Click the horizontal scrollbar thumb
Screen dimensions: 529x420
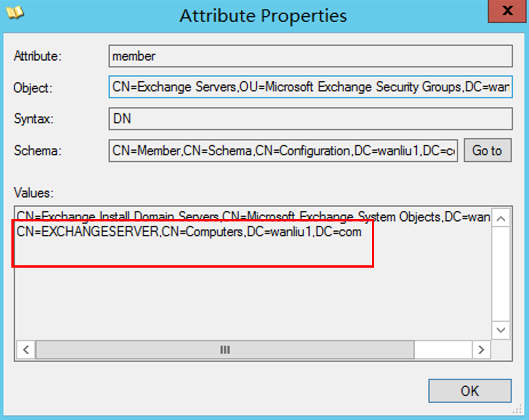(225, 350)
